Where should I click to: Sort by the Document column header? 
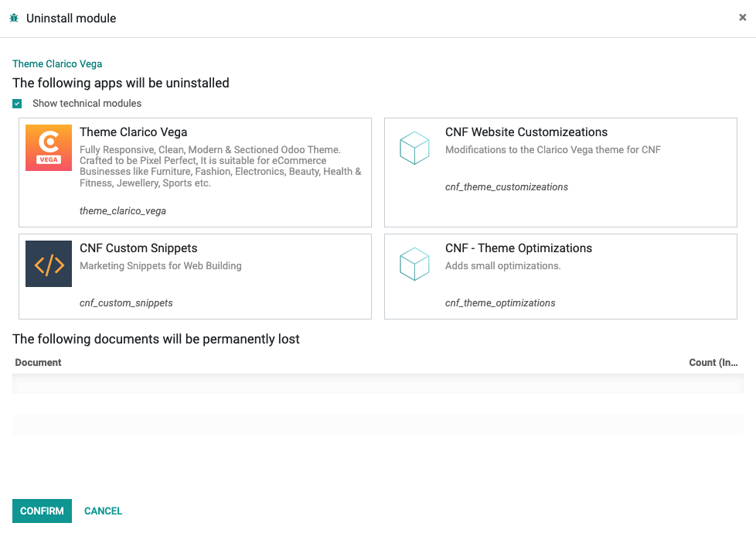[x=38, y=362]
